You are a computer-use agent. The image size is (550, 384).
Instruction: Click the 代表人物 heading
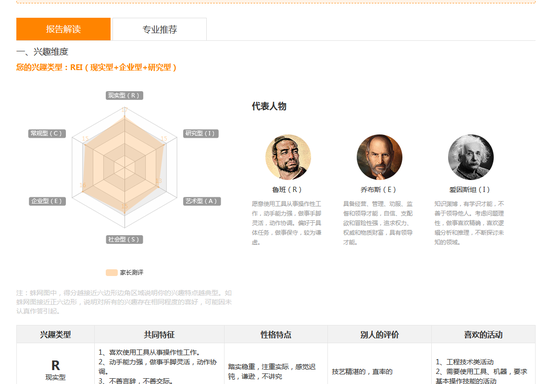[269, 106]
